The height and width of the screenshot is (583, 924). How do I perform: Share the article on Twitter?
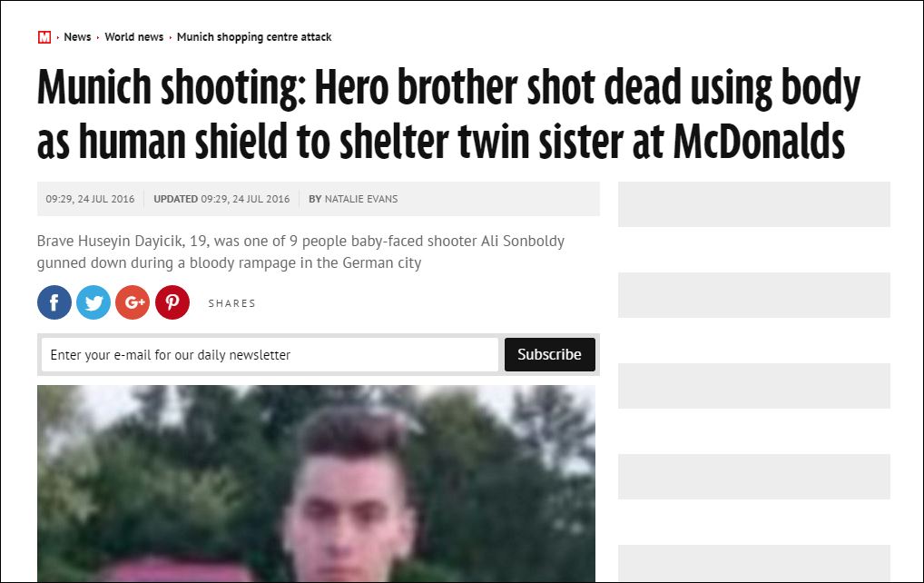pos(93,302)
